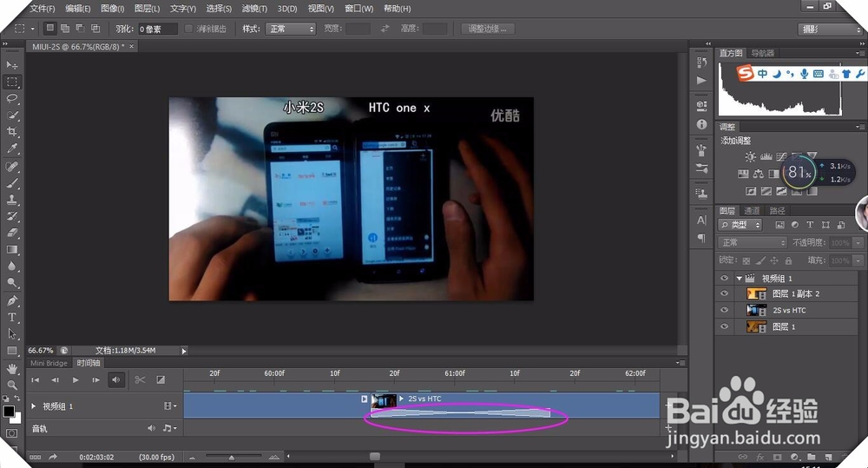The image size is (868, 468).
Task: Toggle audio playback speaker button in timeline
Action: [x=115, y=379]
